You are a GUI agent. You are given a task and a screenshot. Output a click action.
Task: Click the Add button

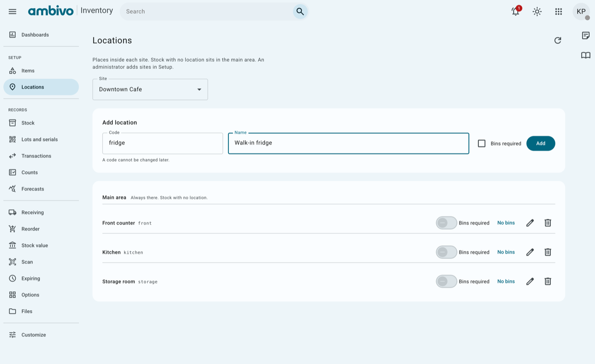[x=541, y=143]
